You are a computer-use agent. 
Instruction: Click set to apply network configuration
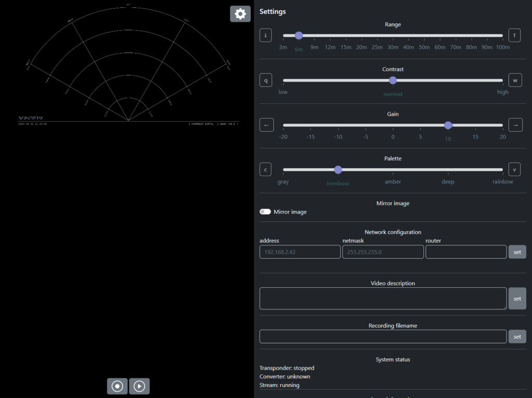517,251
